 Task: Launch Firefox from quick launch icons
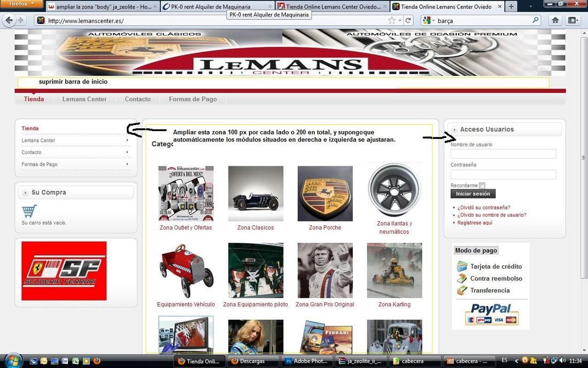pos(97,361)
